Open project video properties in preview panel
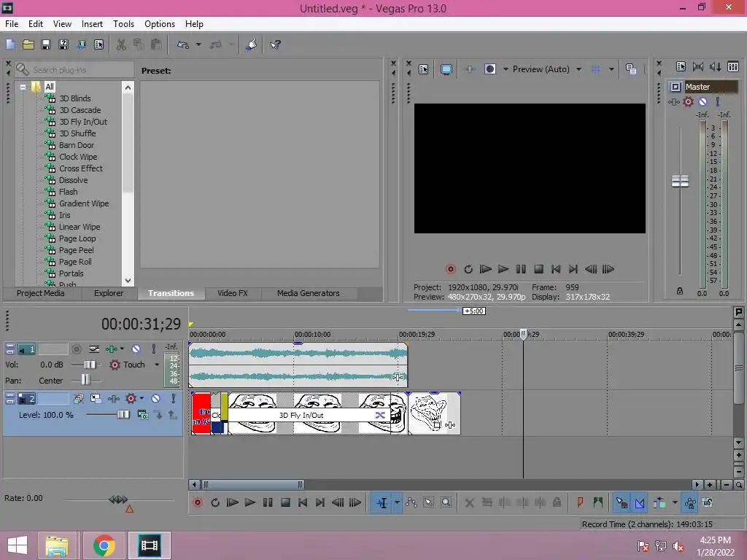The height and width of the screenshot is (560, 747). [424, 69]
